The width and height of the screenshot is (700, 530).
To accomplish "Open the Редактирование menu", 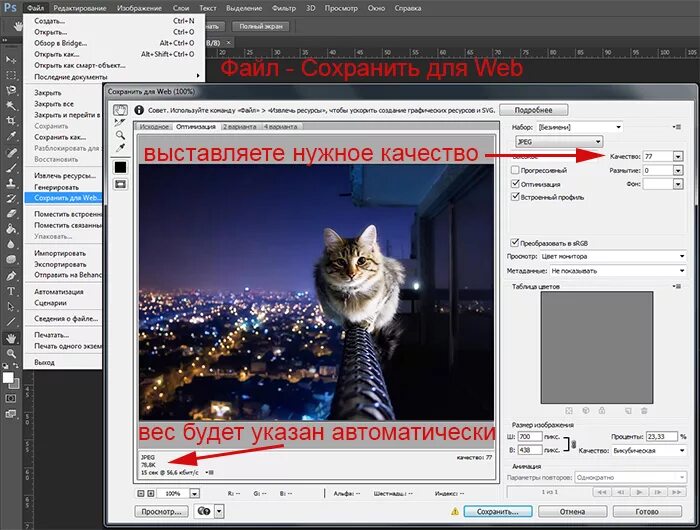I will [x=80, y=8].
